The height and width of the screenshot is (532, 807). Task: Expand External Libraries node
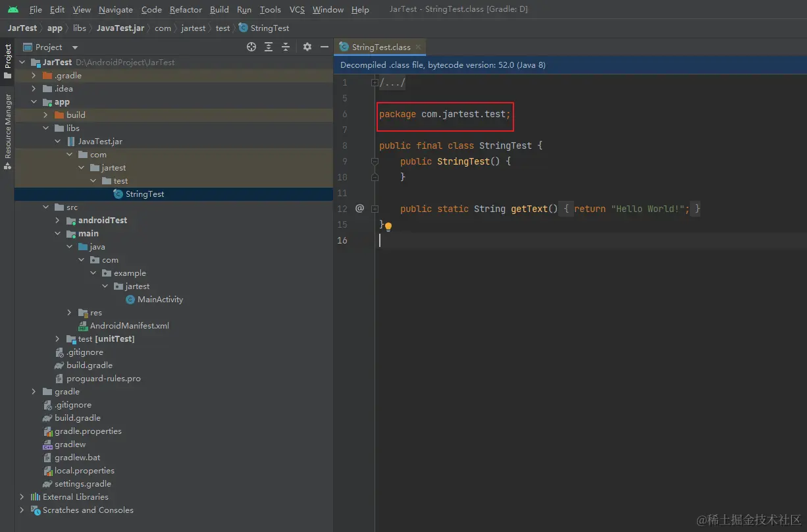click(22, 497)
